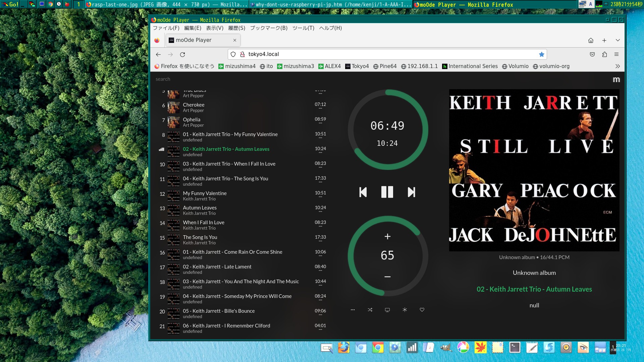The height and width of the screenshot is (362, 644).
Task: Toggle shuffle/random playback
Action: tap(370, 310)
